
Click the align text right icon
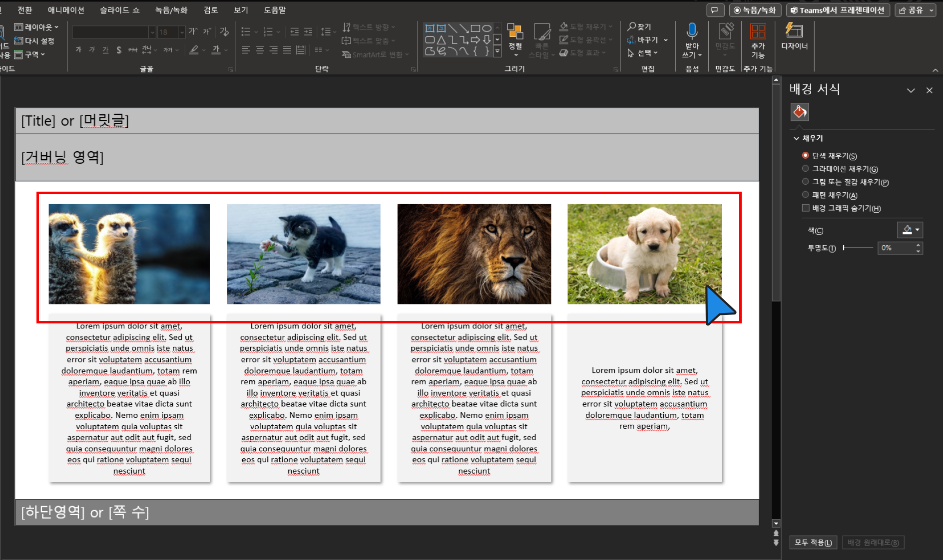273,50
